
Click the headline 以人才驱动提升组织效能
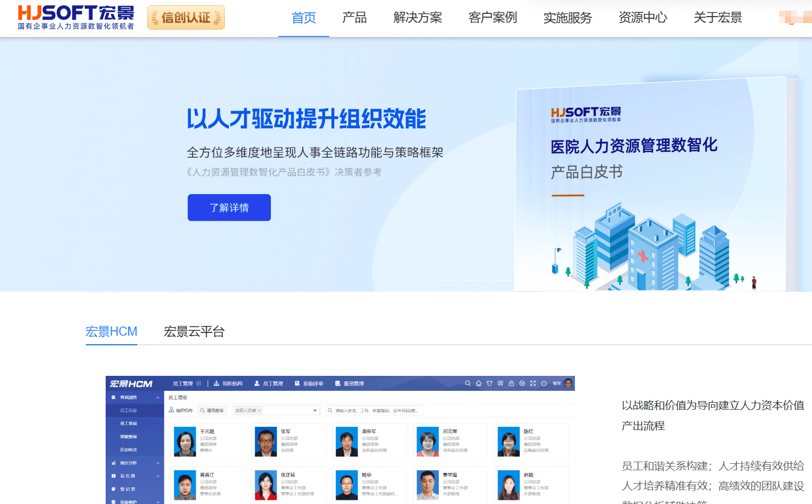click(x=306, y=119)
